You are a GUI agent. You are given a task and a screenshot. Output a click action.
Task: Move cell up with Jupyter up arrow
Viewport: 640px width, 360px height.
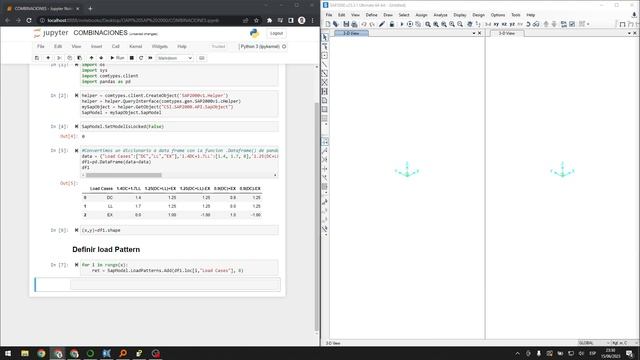pos(91,58)
